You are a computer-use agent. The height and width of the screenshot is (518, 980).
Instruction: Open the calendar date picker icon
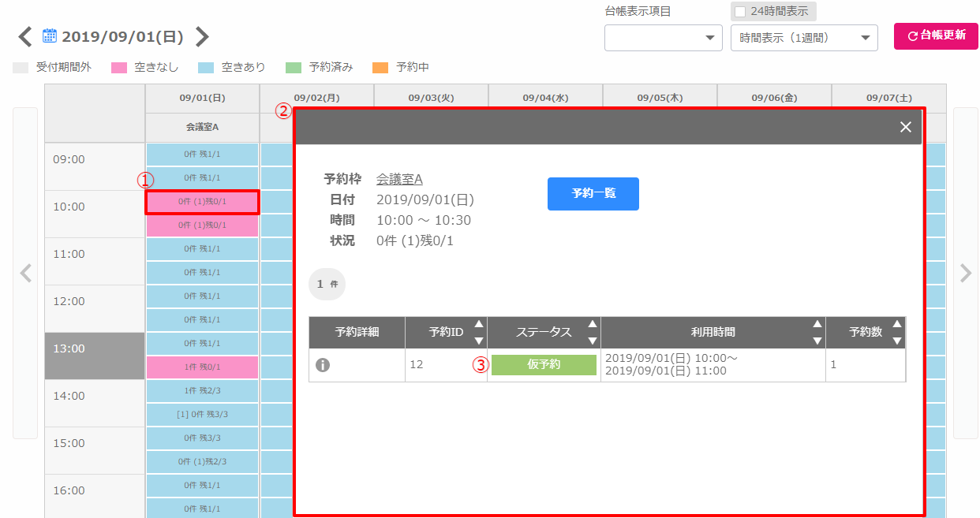click(x=49, y=35)
